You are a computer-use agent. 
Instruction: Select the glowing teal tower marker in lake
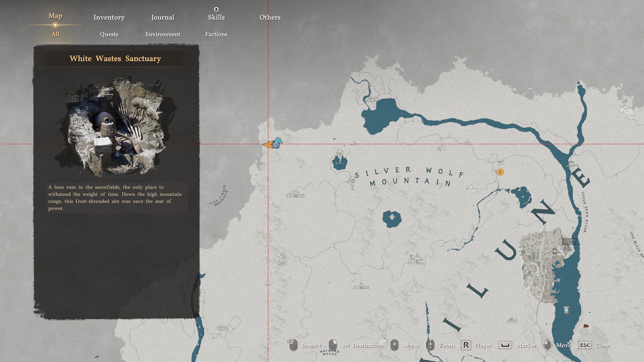[566, 310]
